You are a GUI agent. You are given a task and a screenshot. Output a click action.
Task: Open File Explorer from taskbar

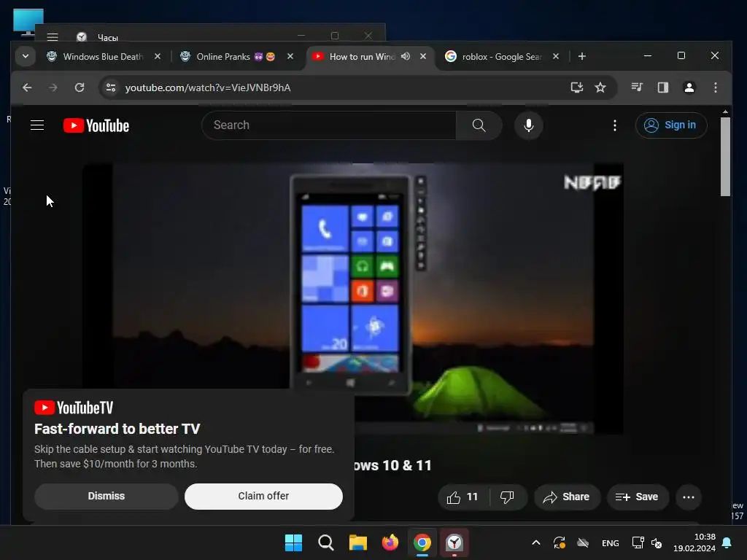pos(357,542)
